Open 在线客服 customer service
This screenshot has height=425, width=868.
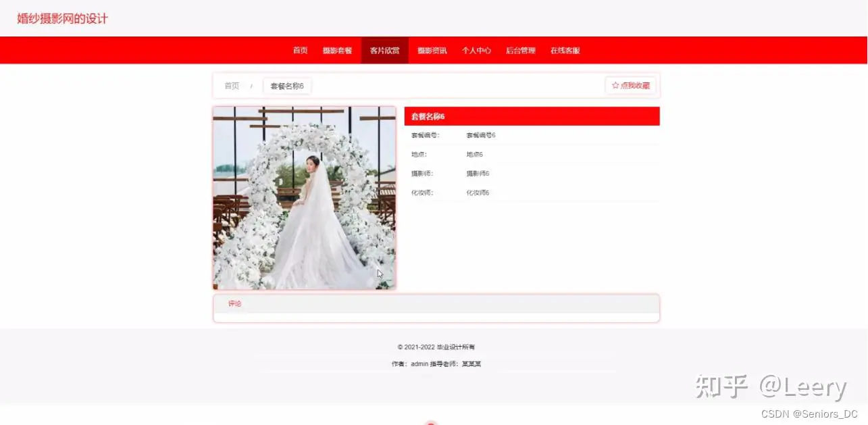point(565,51)
